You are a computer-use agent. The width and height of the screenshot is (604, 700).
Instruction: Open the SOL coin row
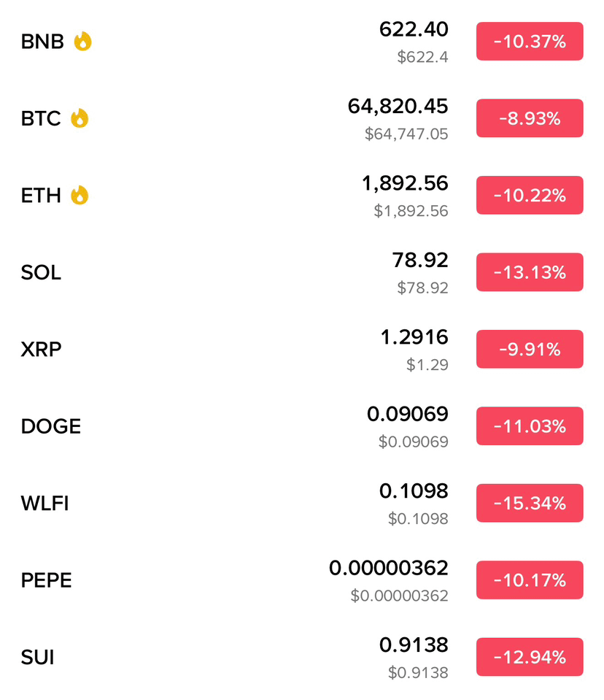pos(302,272)
